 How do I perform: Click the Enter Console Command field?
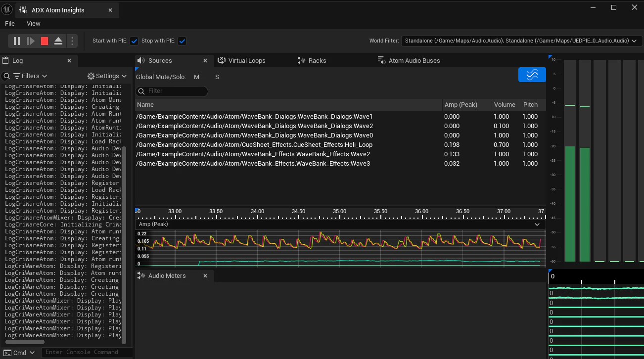point(87,352)
